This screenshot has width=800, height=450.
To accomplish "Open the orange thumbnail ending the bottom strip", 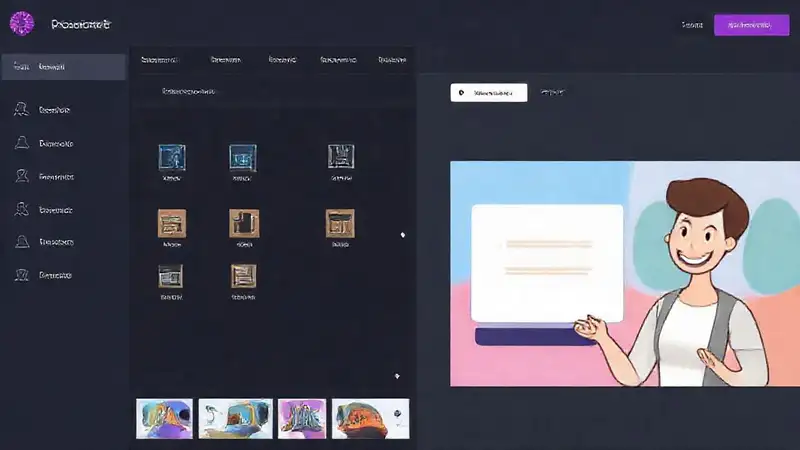I will click(x=370, y=419).
